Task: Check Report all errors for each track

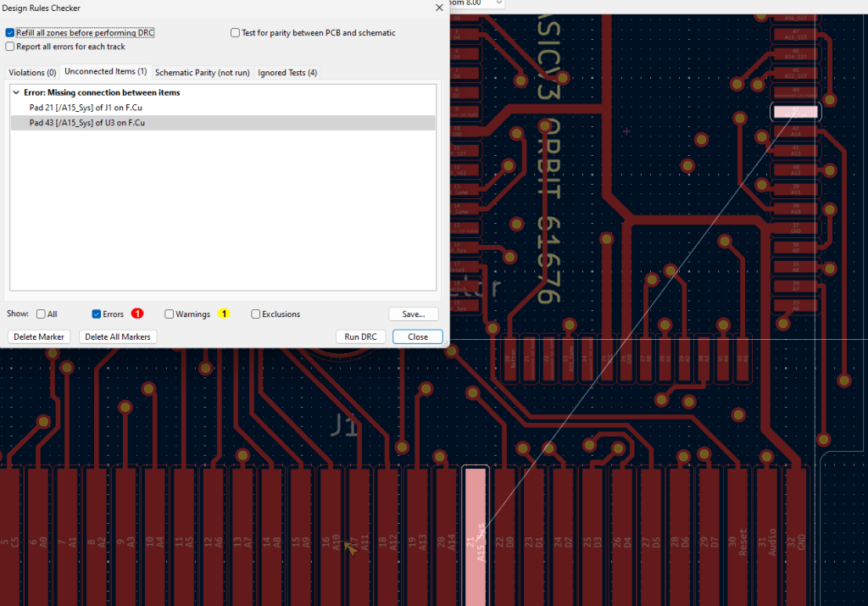Action: point(10,47)
